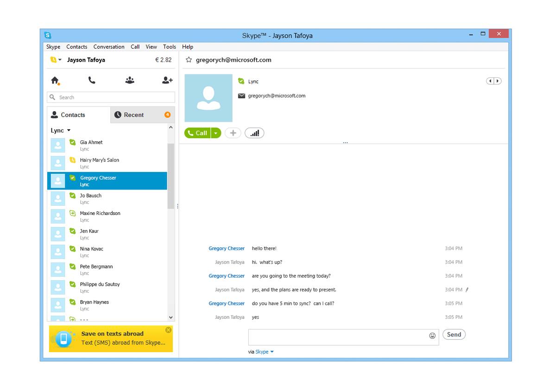Open the Help menu

point(188,47)
